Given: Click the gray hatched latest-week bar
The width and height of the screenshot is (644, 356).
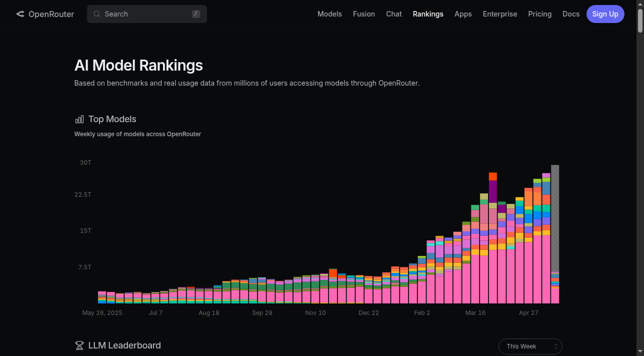Looking at the screenshot, I should tap(555, 218).
